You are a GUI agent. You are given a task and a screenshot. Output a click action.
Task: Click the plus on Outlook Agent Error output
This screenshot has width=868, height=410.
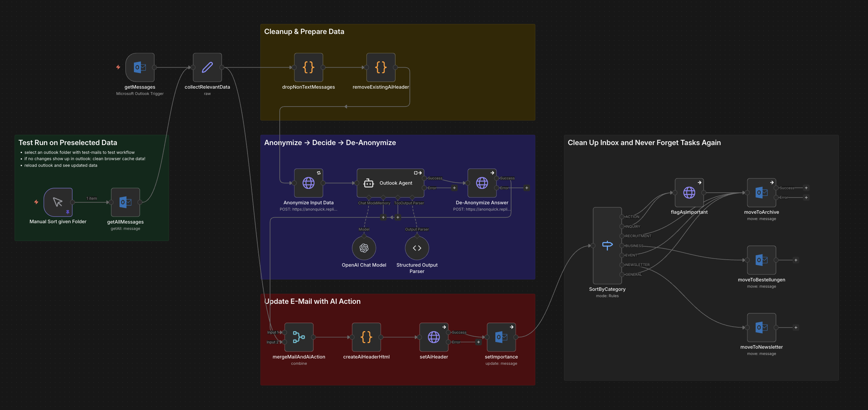(454, 188)
